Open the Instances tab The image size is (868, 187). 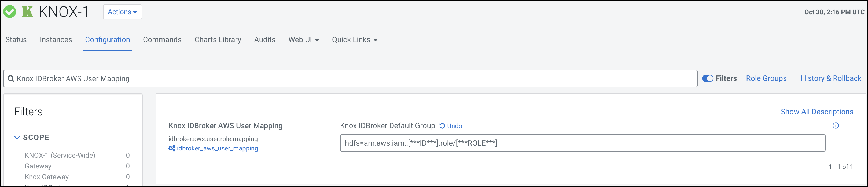[x=56, y=40]
